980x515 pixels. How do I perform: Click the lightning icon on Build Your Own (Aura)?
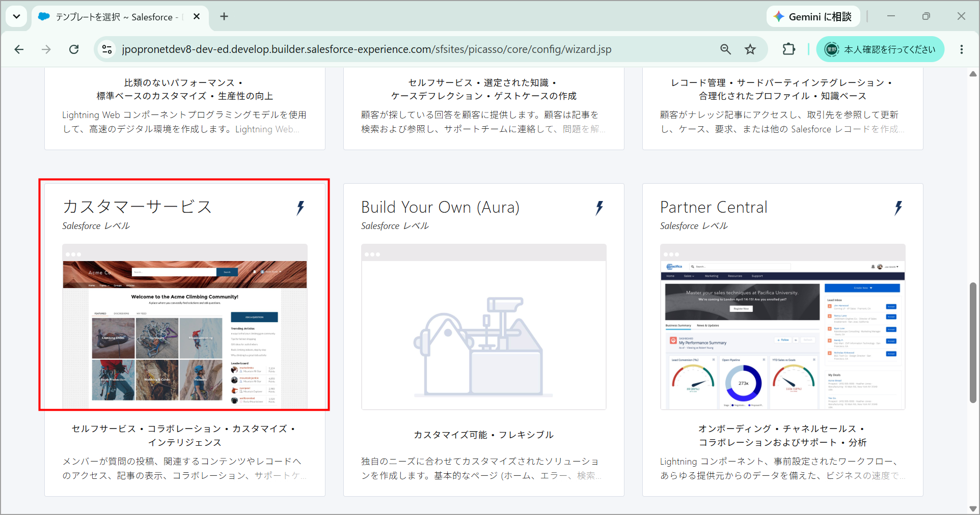pyautogui.click(x=600, y=208)
